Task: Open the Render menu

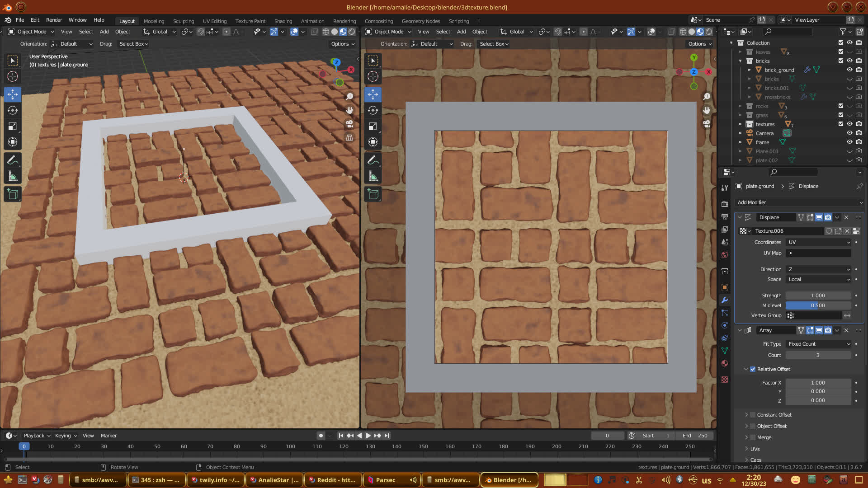Action: (x=54, y=20)
